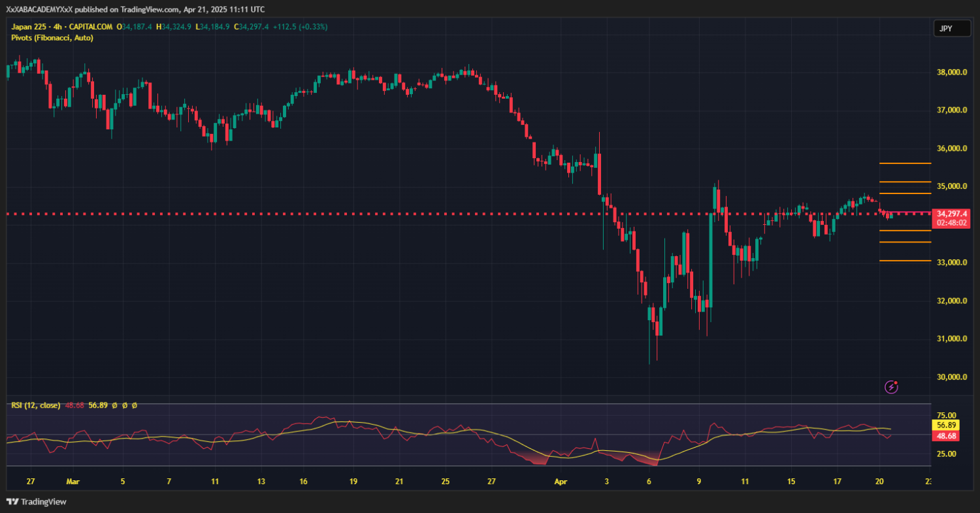Click the RSI 75.00 scale label
This screenshot has width=980, height=513.
(x=947, y=415)
